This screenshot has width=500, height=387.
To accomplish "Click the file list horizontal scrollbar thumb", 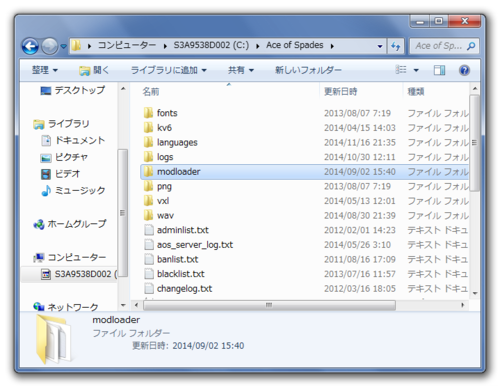I will [269, 305].
